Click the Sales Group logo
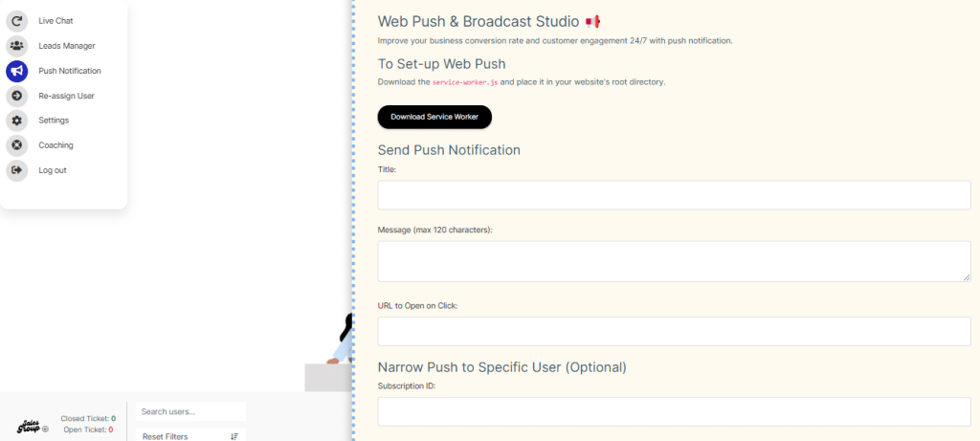Image resolution: width=980 pixels, height=441 pixels. pyautogui.click(x=29, y=427)
